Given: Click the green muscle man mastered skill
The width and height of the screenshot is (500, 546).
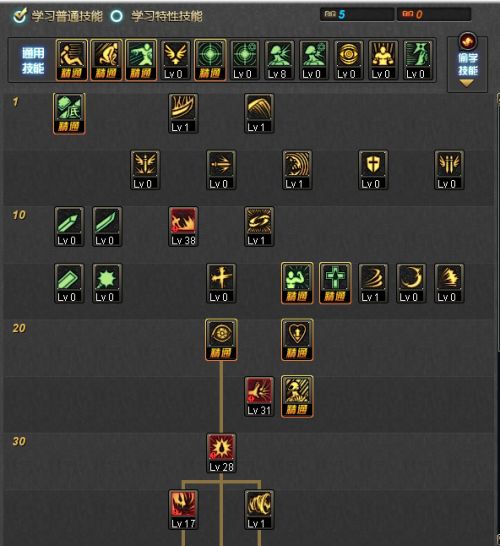Looking at the screenshot, I should [x=297, y=283].
